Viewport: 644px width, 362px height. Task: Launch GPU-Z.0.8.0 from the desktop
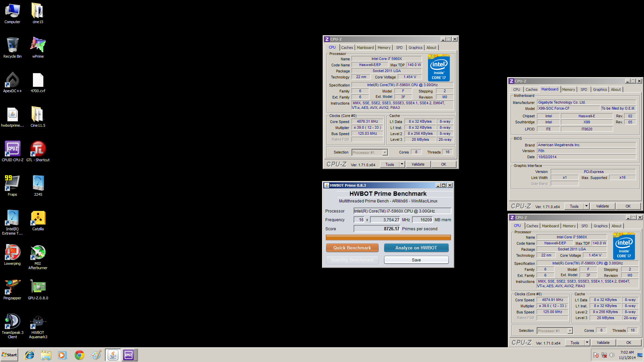(x=38, y=290)
